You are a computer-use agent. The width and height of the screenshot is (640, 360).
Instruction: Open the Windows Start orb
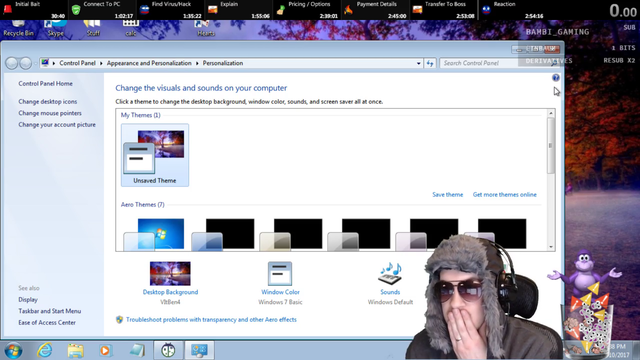pos(13,350)
